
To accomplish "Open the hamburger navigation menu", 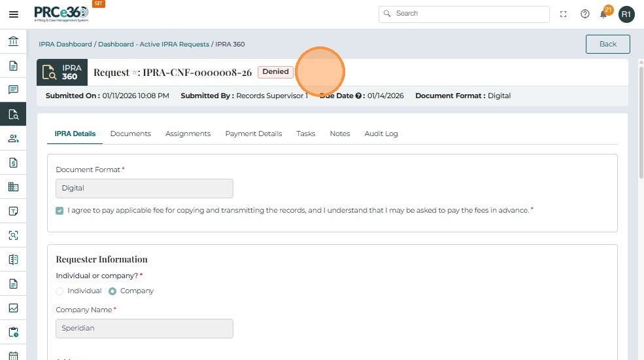I will click(x=14, y=14).
